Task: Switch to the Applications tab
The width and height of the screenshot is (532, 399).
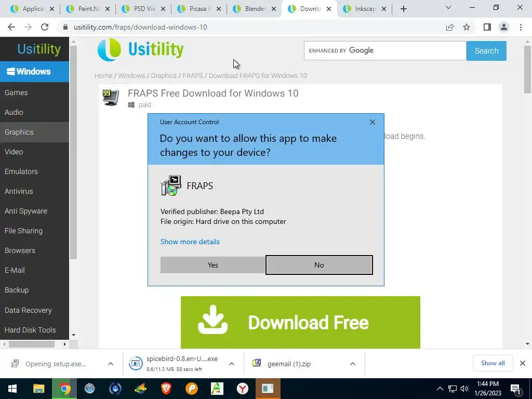Action: click(x=32, y=9)
